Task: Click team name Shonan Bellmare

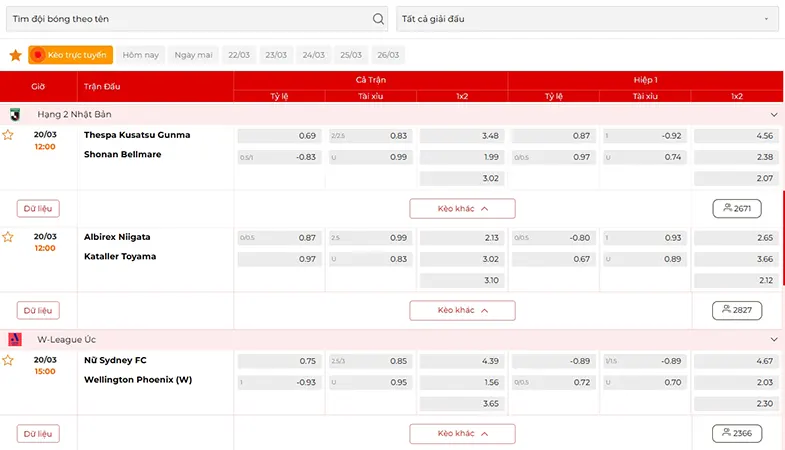Action: tap(123, 155)
